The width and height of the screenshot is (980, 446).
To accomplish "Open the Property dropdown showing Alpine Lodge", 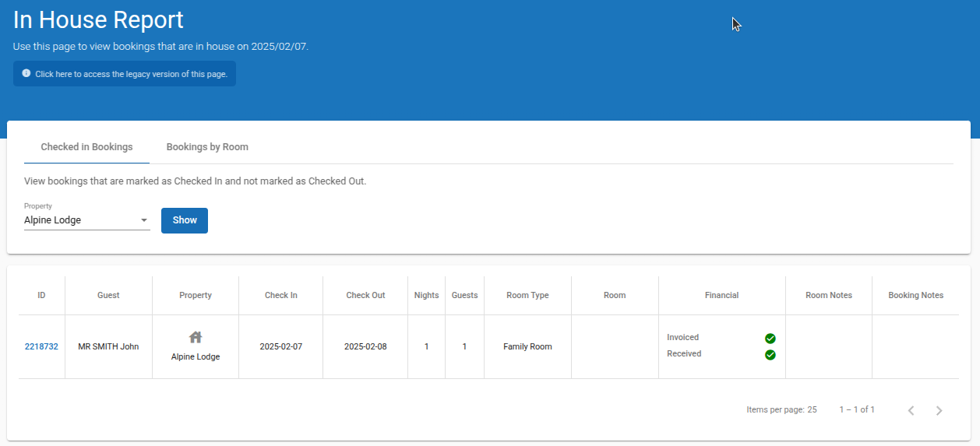I will [x=86, y=220].
